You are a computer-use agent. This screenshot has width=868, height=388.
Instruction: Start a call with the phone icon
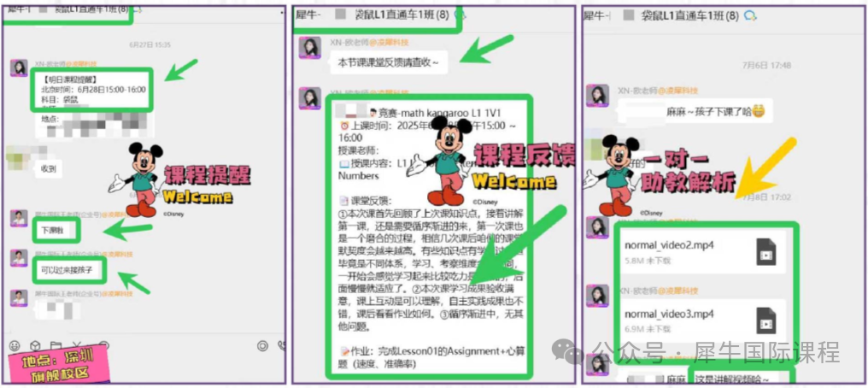[281, 346]
